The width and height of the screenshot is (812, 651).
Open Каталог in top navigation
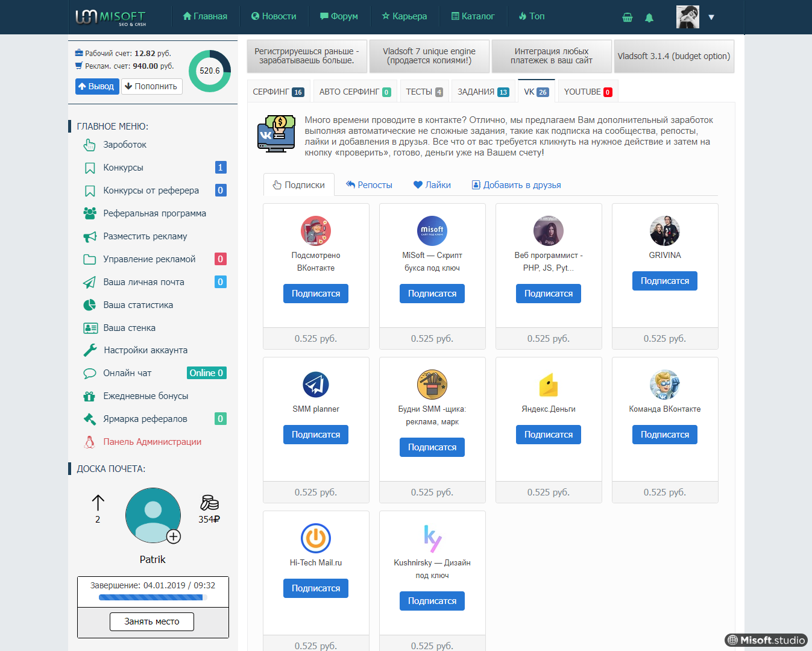point(473,16)
